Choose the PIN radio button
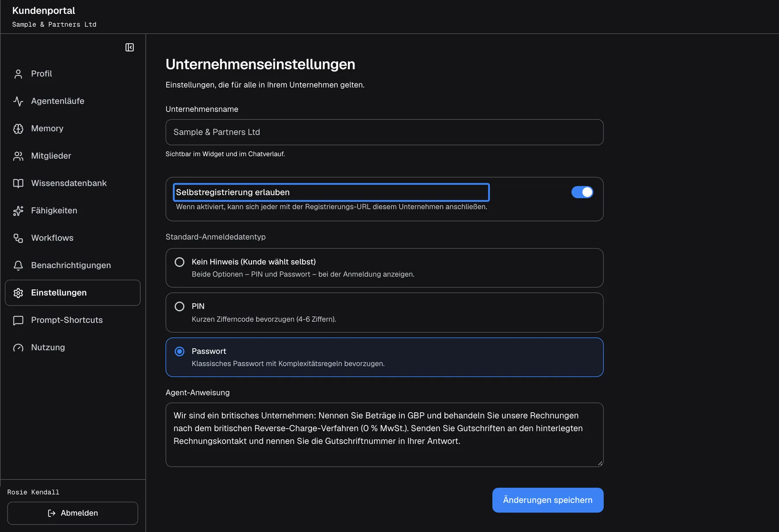The width and height of the screenshot is (779, 532). click(179, 307)
